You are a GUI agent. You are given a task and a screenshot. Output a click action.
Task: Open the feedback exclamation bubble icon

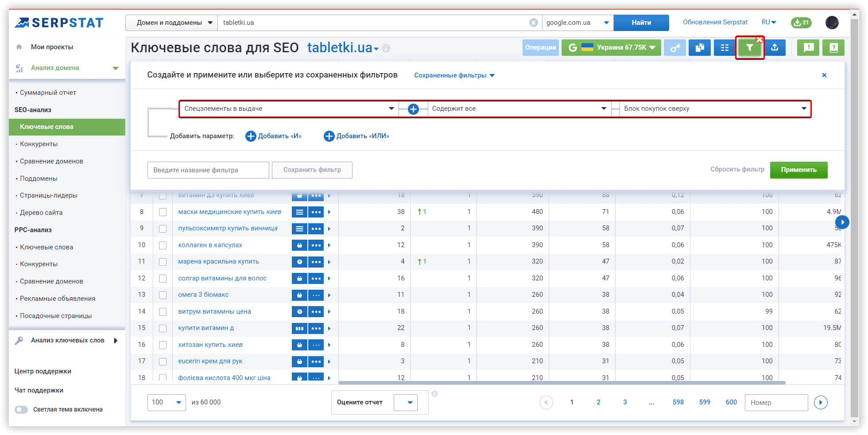pyautogui.click(x=808, y=48)
